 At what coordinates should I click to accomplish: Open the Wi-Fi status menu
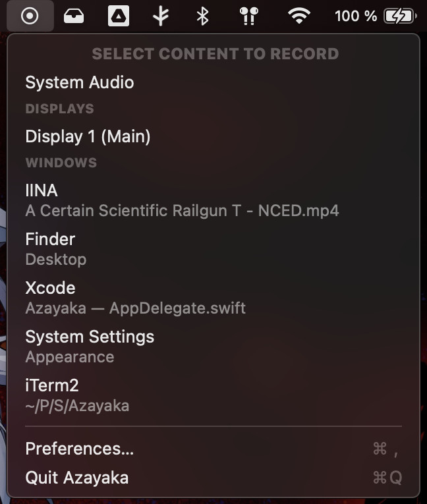coord(299,16)
